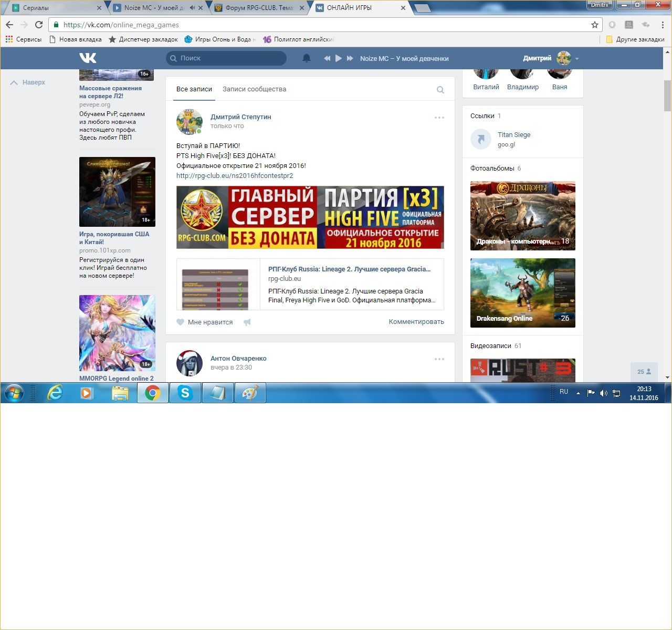Click the browser address bar
This screenshot has width=672, height=630.
[x=325, y=25]
